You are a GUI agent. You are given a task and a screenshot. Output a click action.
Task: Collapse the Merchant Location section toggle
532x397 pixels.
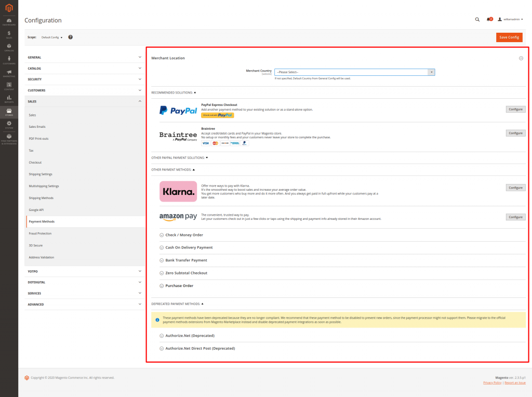coord(521,58)
